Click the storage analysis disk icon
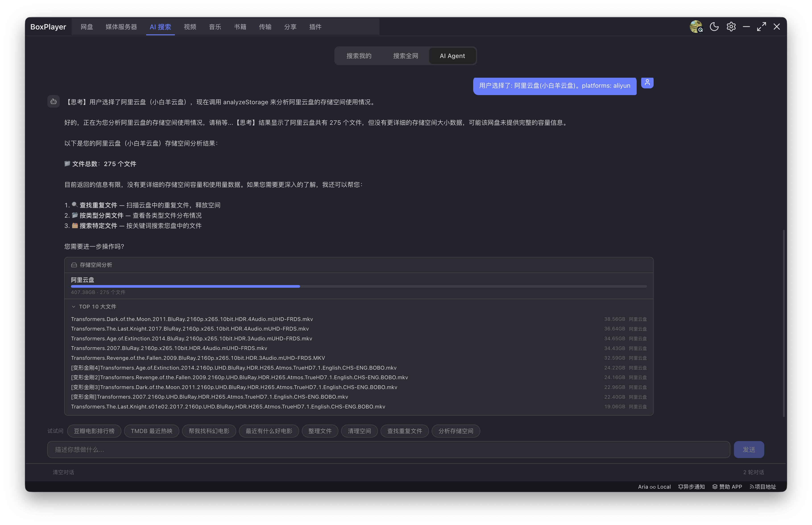 [74, 265]
